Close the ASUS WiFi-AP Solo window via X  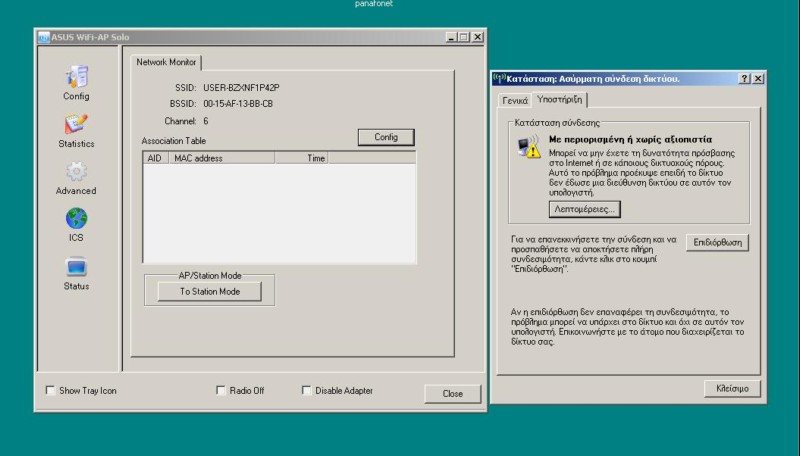tap(478, 37)
